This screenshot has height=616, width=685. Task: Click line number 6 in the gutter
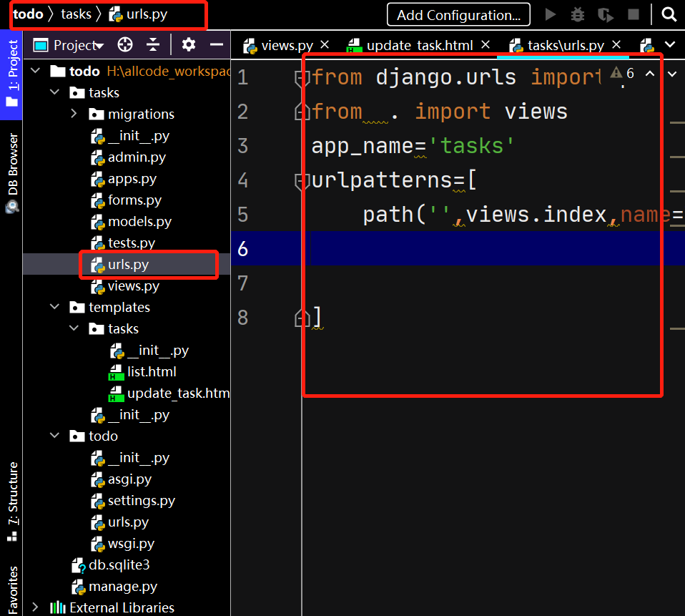coord(243,249)
